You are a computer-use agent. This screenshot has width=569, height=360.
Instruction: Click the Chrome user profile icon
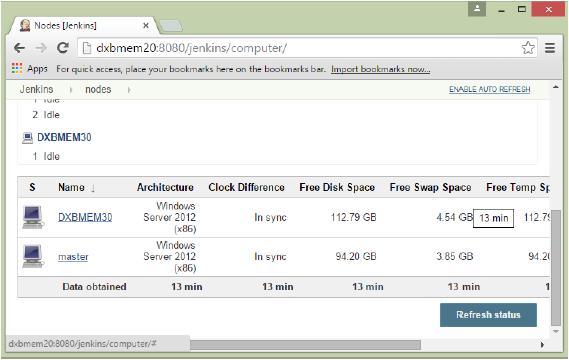point(477,9)
